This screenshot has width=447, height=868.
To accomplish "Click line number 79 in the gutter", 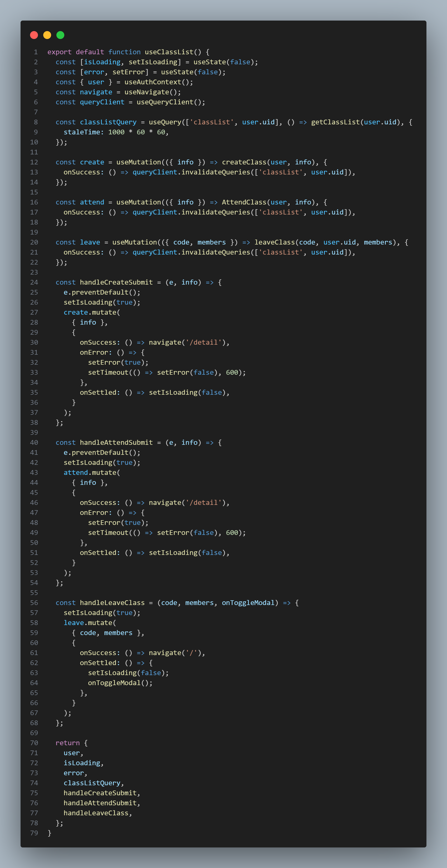I will [34, 833].
